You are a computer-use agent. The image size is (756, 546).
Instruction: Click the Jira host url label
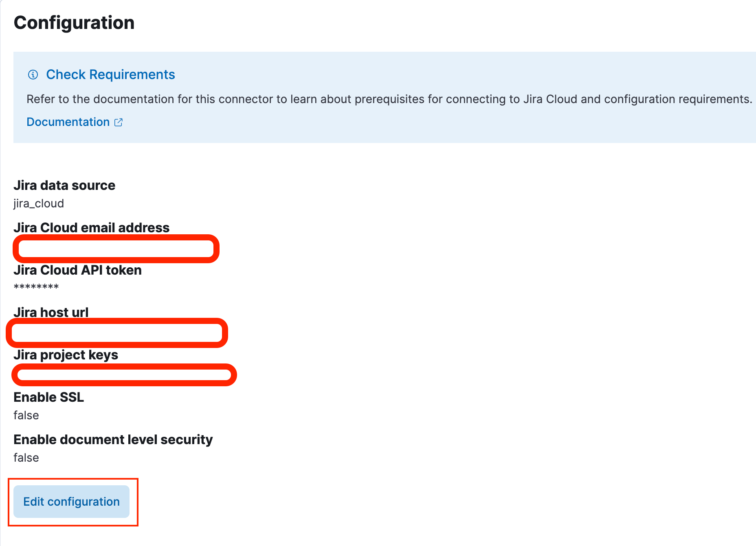[51, 312]
